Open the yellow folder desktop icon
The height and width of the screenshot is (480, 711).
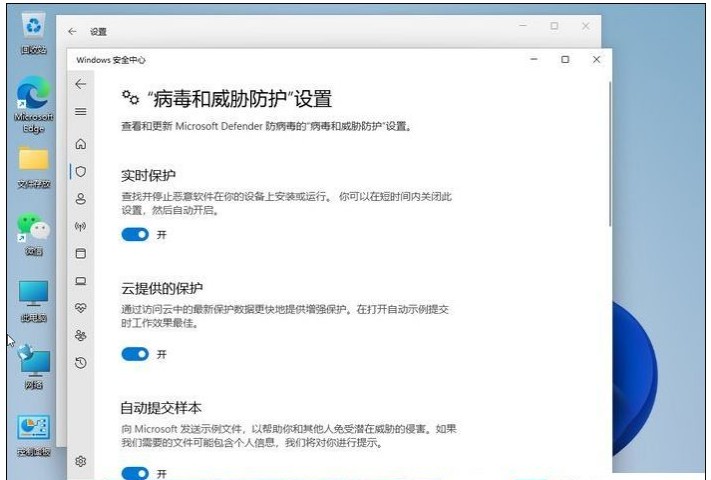click(x=34, y=167)
